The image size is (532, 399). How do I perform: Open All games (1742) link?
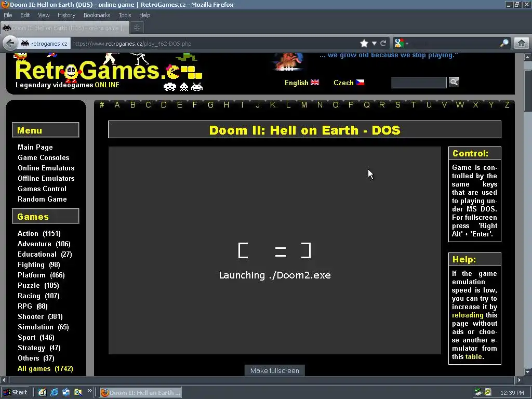(x=45, y=368)
